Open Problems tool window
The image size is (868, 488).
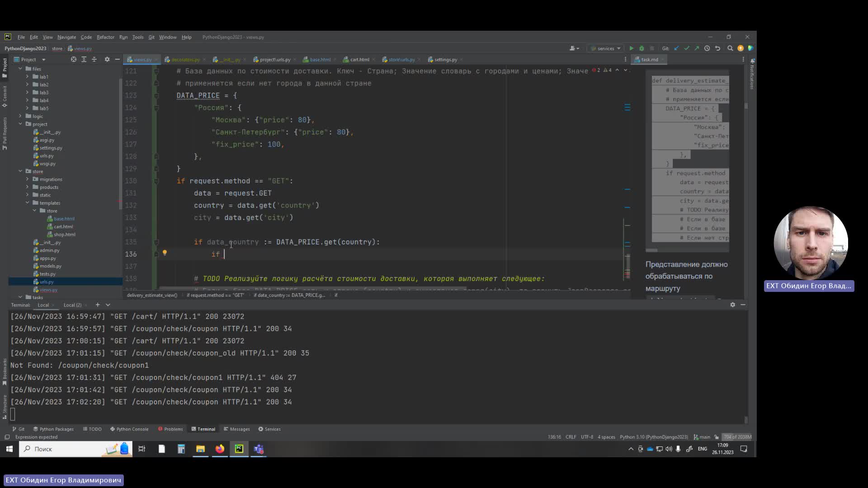170,429
